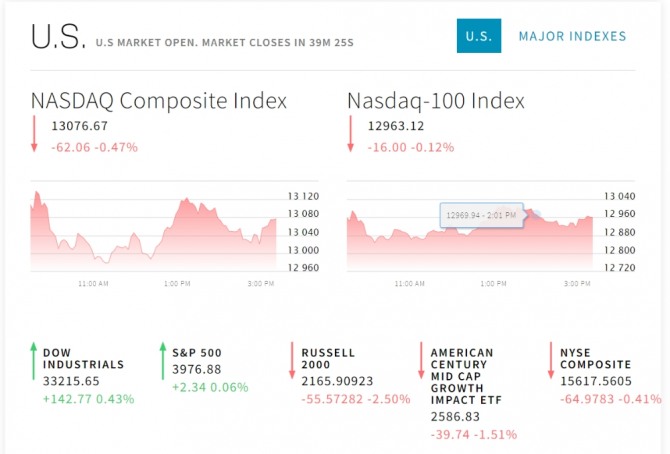Image resolution: width=670 pixels, height=454 pixels.
Task: Open the NASDAQ Composite Index title link
Action: (158, 101)
